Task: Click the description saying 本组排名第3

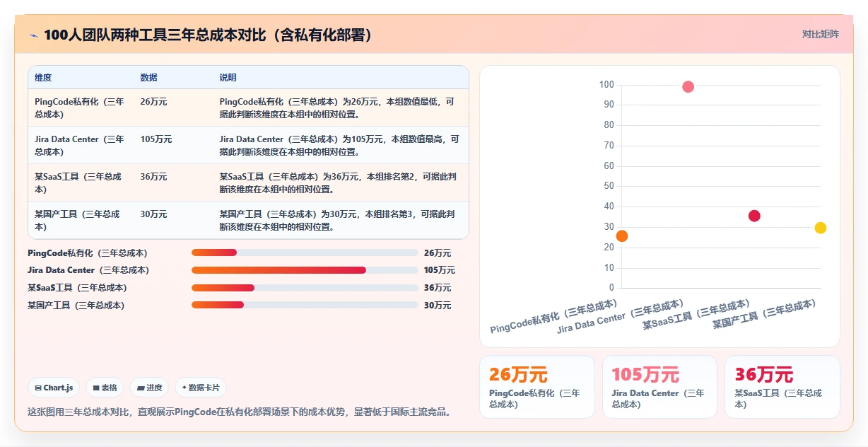Action: coord(339,220)
